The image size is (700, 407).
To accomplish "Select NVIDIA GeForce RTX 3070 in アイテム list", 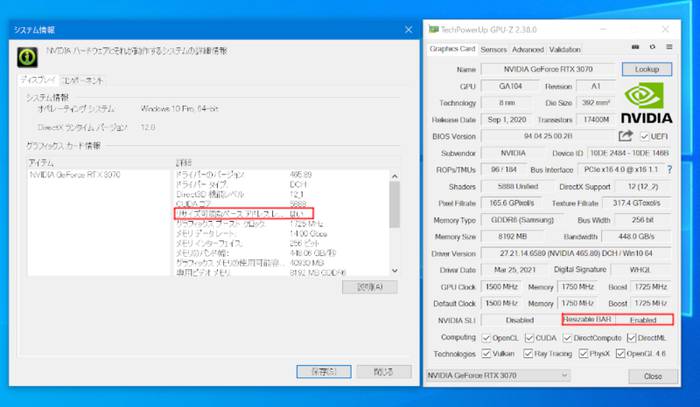I will 75,174.
